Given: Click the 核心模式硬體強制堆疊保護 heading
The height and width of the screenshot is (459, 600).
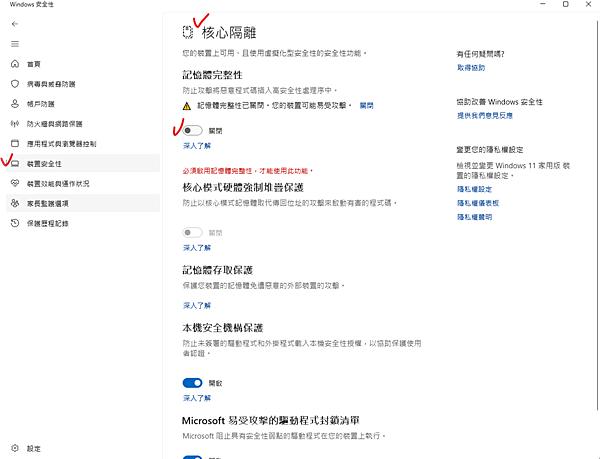Looking at the screenshot, I should (x=243, y=187).
